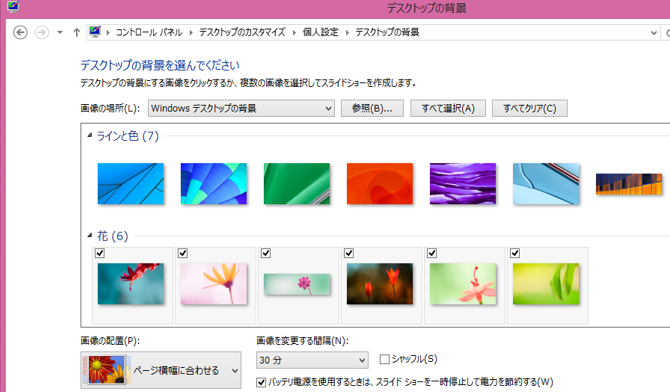The height and width of the screenshot is (392, 670).
Task: Uncheck green leaf yellow wallpaper checkbox
Action: [x=515, y=253]
